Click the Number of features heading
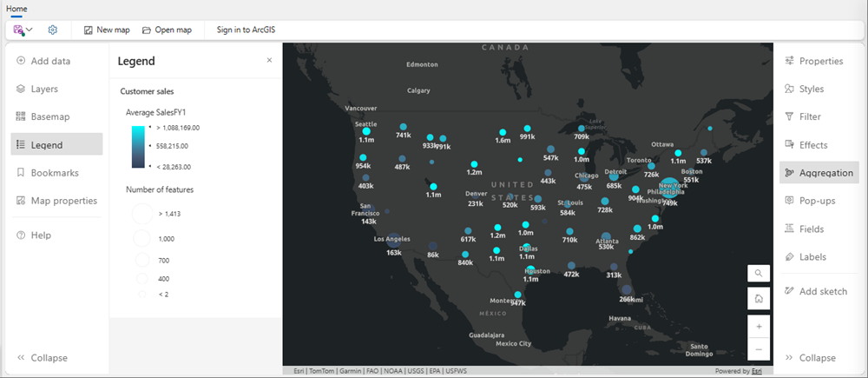 [x=160, y=189]
